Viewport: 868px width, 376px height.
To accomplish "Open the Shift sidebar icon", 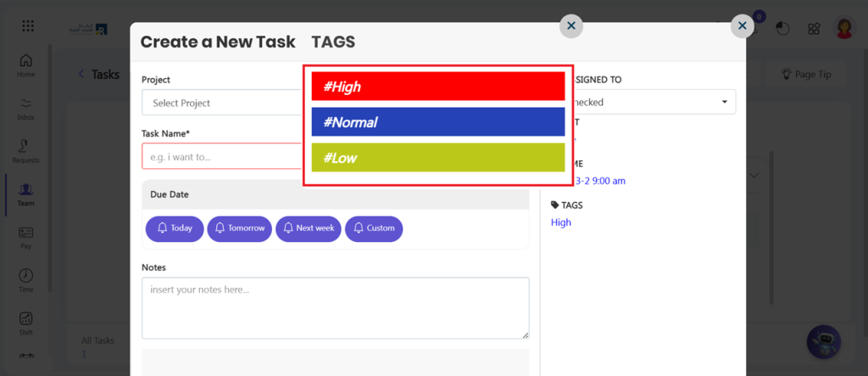I will [26, 323].
